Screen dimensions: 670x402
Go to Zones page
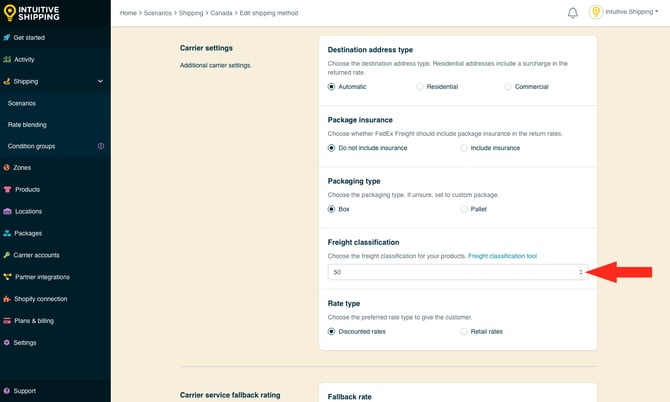[22, 167]
